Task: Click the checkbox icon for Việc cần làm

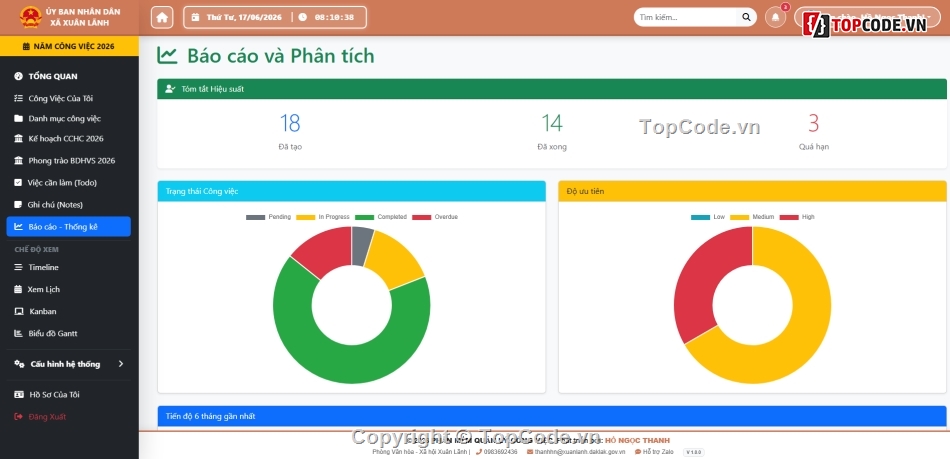Action: (18, 182)
